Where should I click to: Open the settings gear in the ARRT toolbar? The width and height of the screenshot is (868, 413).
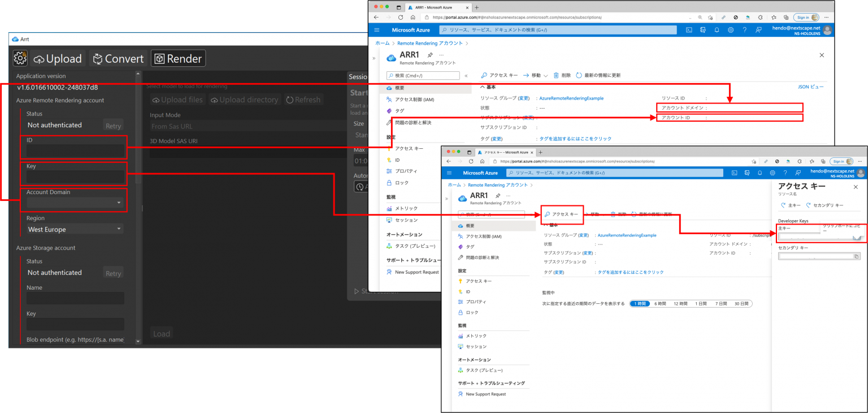pos(20,57)
